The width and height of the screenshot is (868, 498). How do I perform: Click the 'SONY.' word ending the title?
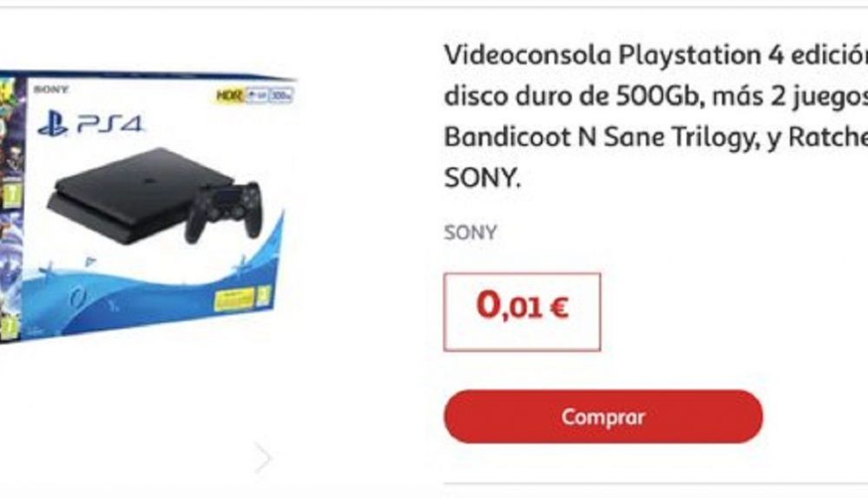(x=483, y=178)
